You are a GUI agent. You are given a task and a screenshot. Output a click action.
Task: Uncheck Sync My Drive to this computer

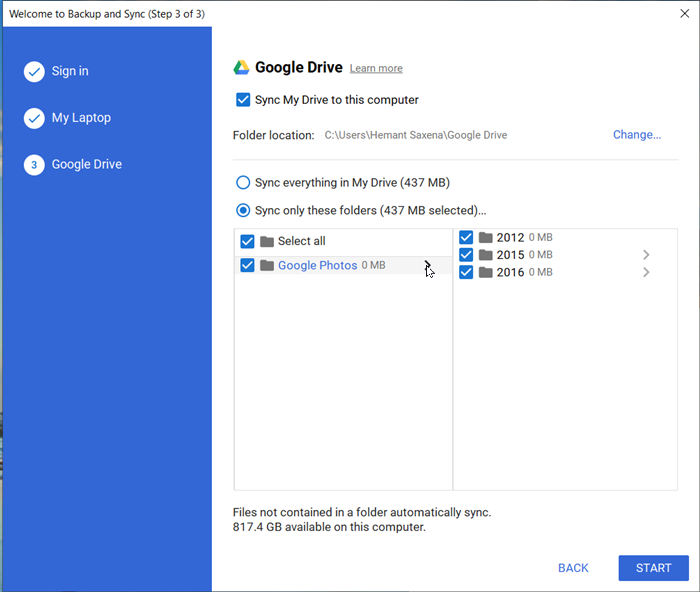[x=243, y=100]
